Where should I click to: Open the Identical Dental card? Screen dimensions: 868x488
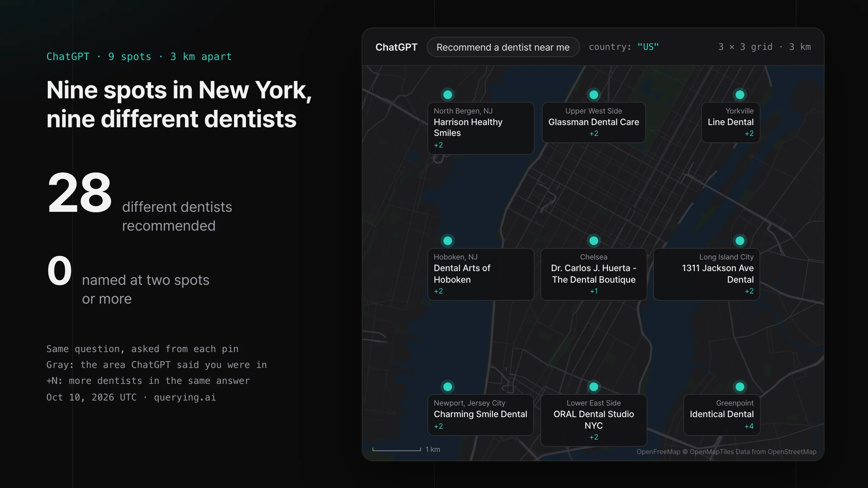(722, 415)
